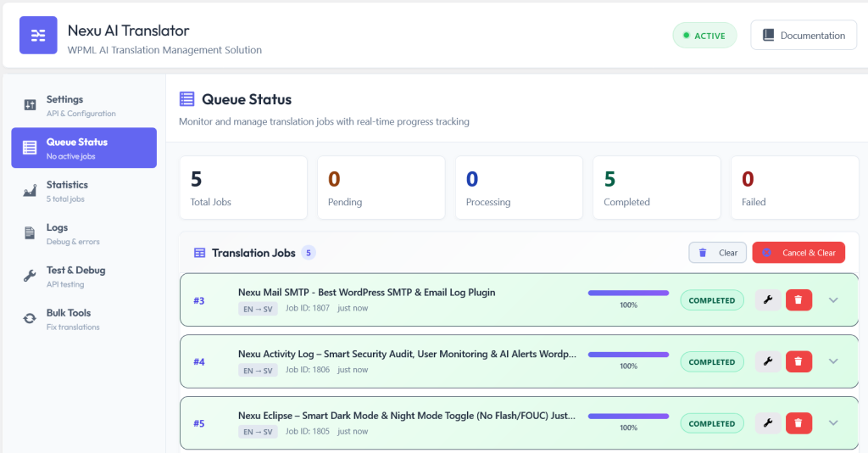The height and width of the screenshot is (453, 868).
Task: Click the Queue Status heading icon
Action: click(x=187, y=99)
